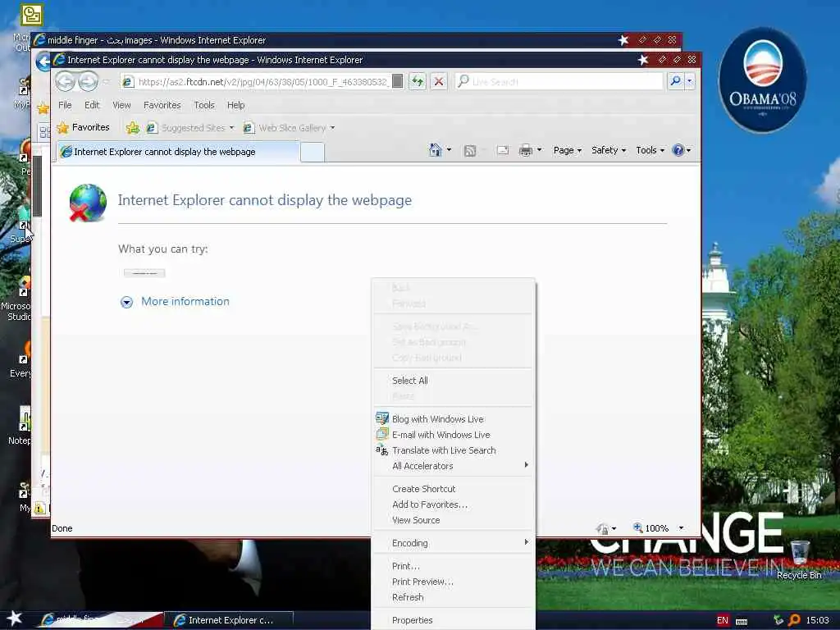Open the File menu

65,105
